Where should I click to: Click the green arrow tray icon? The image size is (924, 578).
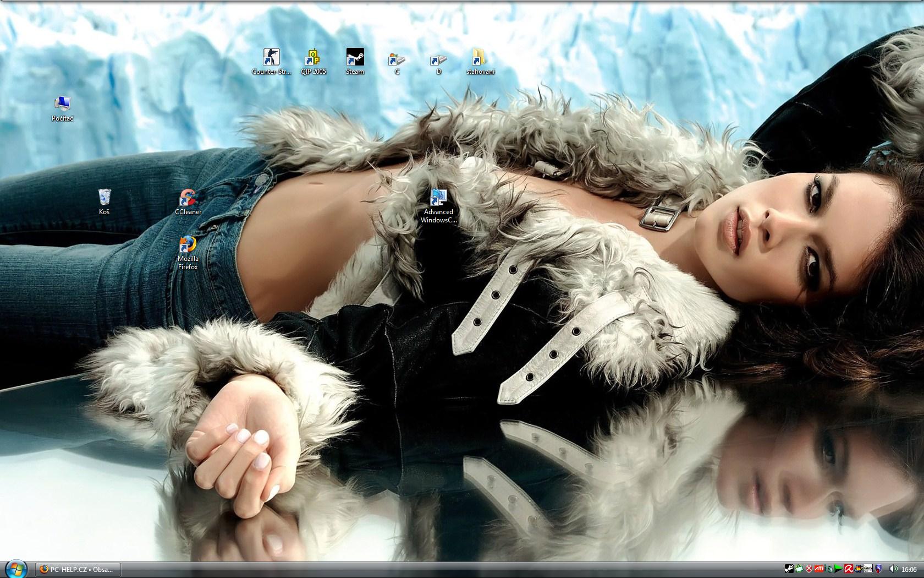point(838,569)
